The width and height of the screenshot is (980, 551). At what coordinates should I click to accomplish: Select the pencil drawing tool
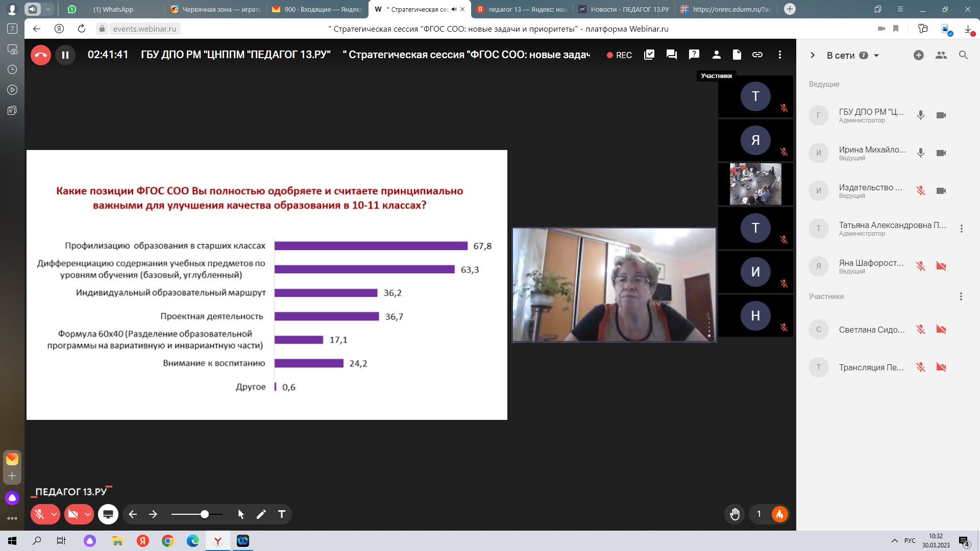click(261, 514)
